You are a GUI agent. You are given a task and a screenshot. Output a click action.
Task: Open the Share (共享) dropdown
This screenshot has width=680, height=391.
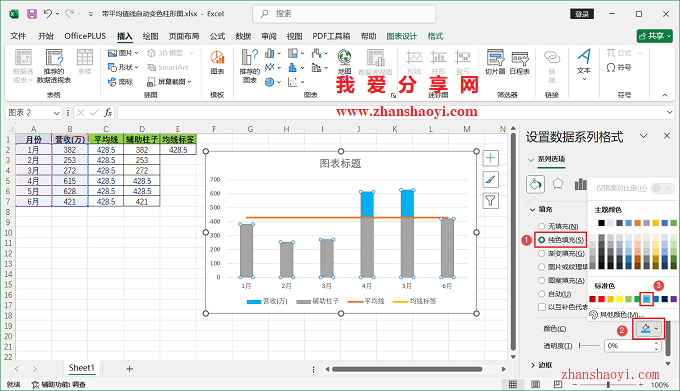(x=654, y=36)
